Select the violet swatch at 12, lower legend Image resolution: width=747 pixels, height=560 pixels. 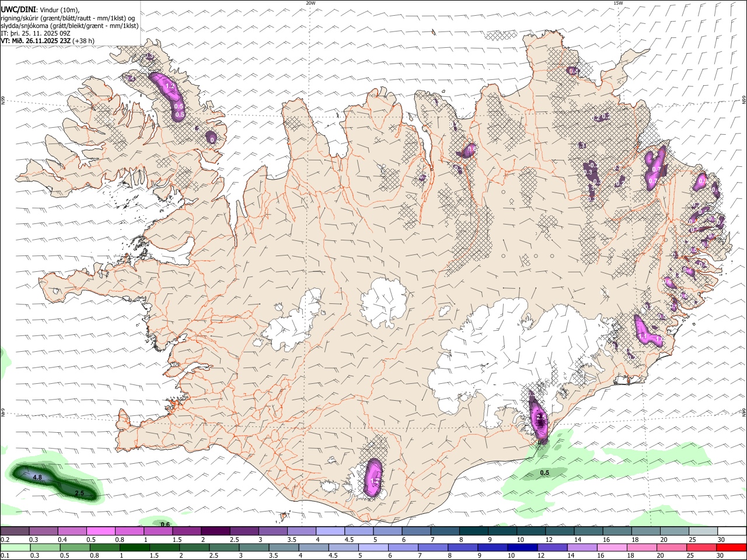pos(551,548)
